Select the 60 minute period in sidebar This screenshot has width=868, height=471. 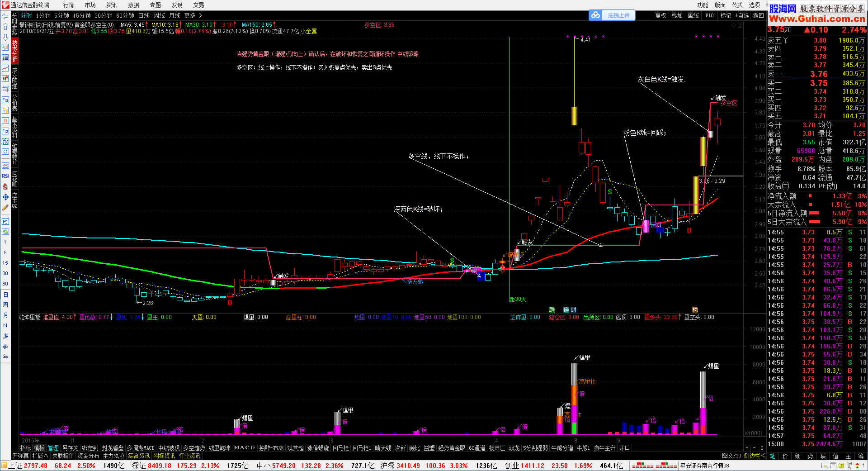click(5, 284)
